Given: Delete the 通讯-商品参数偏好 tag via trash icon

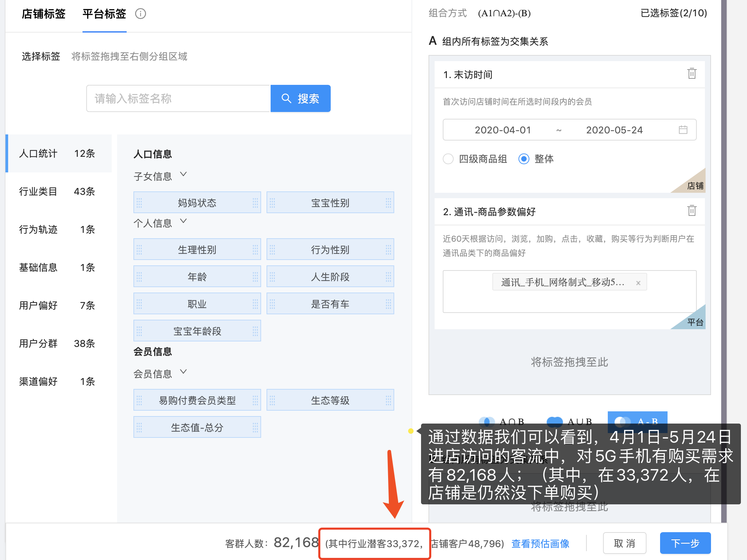Looking at the screenshot, I should [x=692, y=211].
